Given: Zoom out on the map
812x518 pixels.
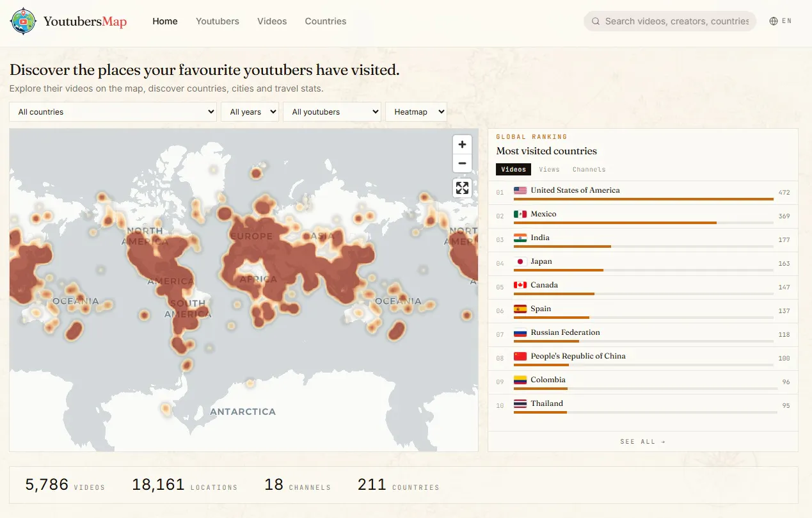Looking at the screenshot, I should click(x=462, y=164).
